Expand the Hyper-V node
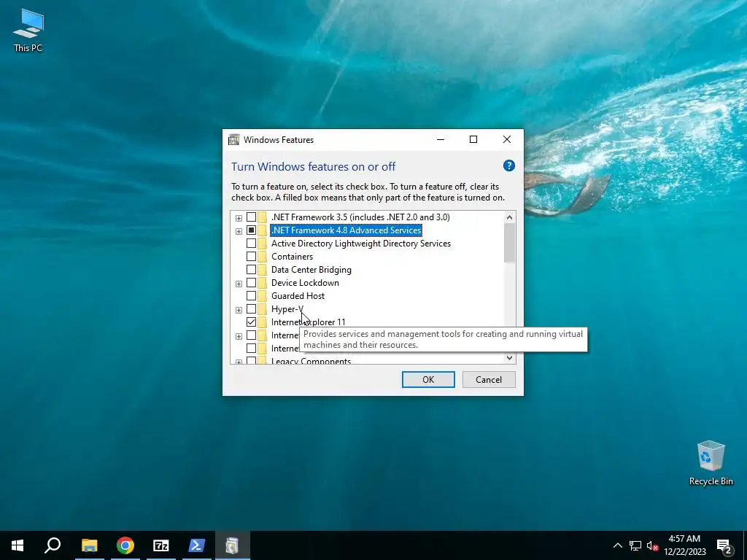This screenshot has width=747, height=560. click(x=239, y=310)
